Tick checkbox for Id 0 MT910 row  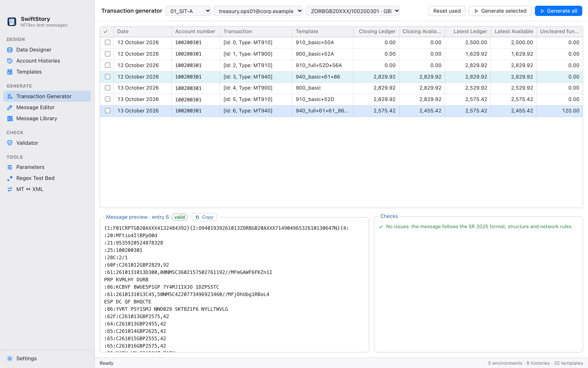tap(107, 42)
